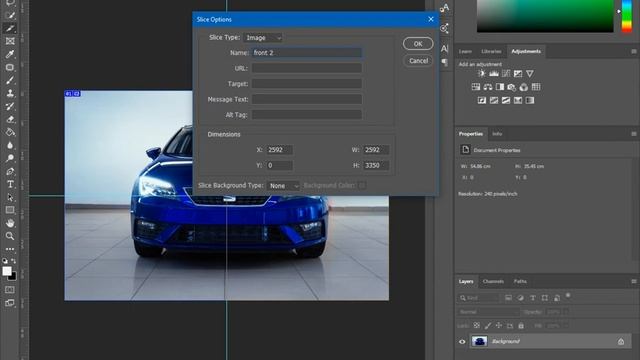Hide the Background layer with eye icon
The height and width of the screenshot is (360, 640).
click(462, 342)
